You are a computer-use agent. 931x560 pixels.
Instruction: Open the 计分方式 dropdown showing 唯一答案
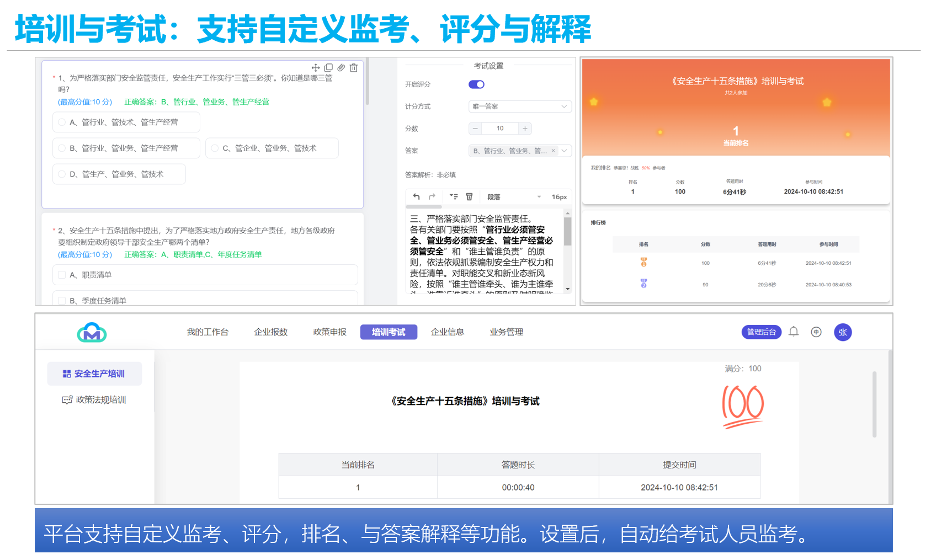point(519,106)
